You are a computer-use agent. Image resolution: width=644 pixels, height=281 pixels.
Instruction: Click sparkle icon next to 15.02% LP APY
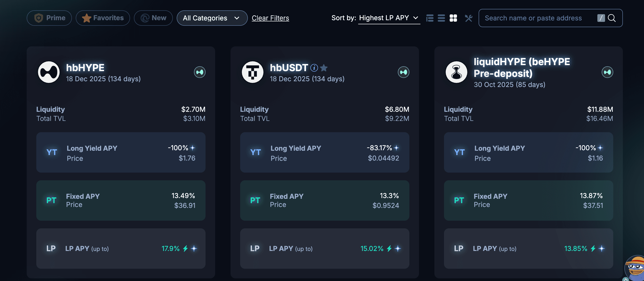398,249
